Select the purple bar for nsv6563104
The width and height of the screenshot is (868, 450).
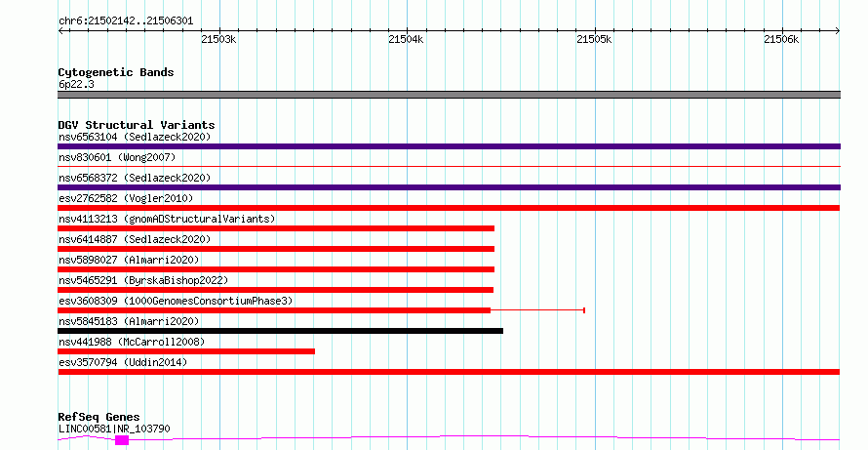coord(449,146)
